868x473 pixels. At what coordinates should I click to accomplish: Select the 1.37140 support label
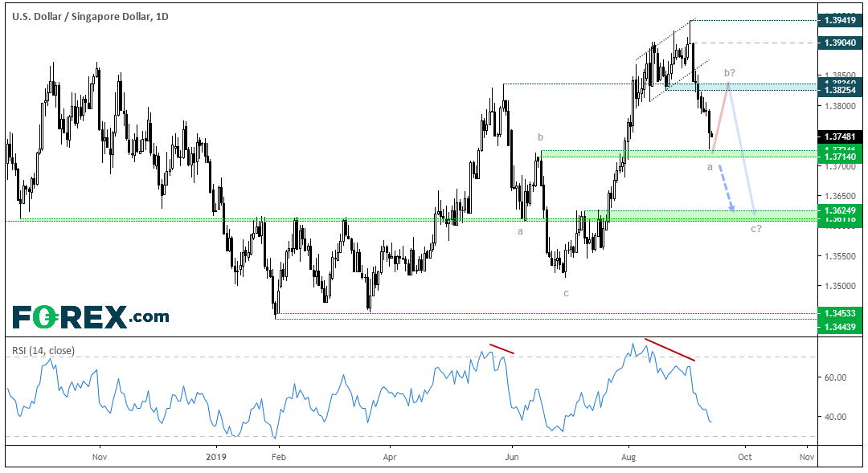point(840,157)
